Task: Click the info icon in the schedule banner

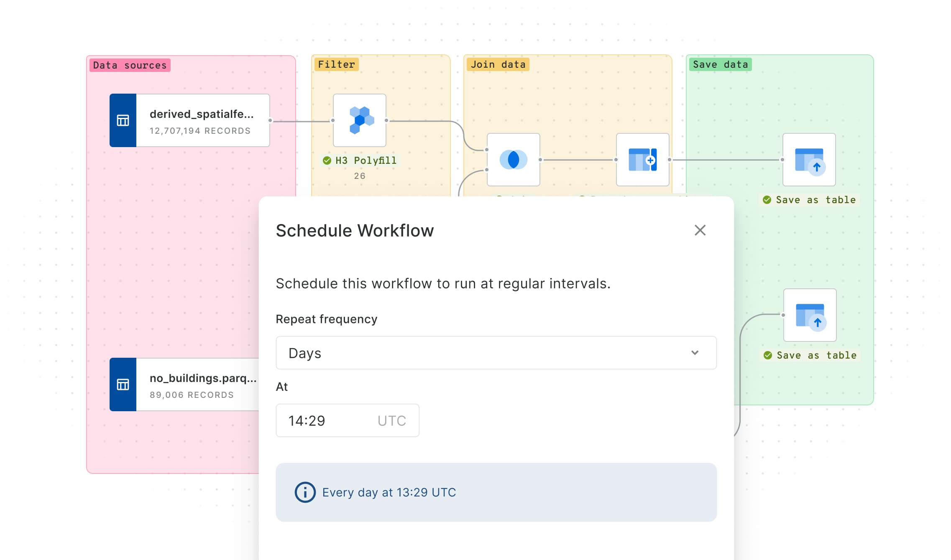Action: click(x=304, y=492)
